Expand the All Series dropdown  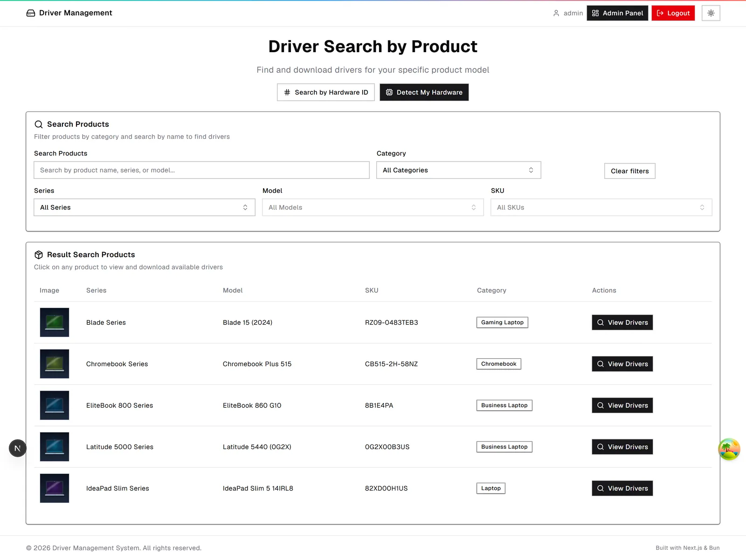pyautogui.click(x=145, y=207)
